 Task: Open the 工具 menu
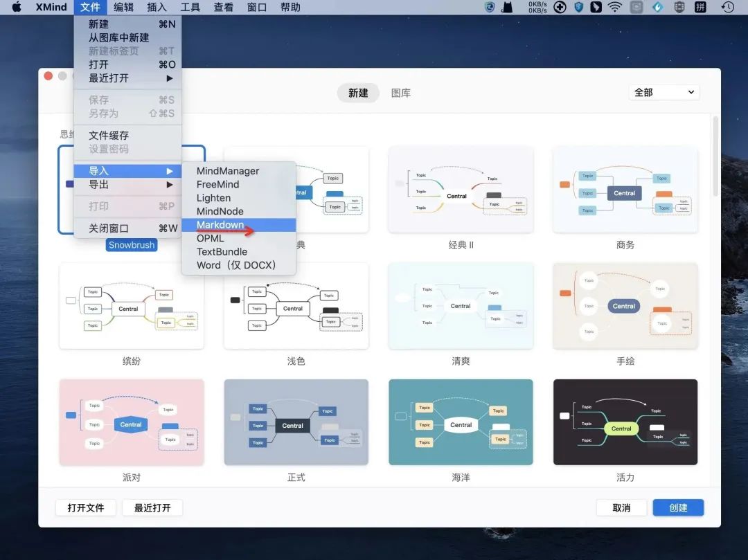[x=190, y=7]
